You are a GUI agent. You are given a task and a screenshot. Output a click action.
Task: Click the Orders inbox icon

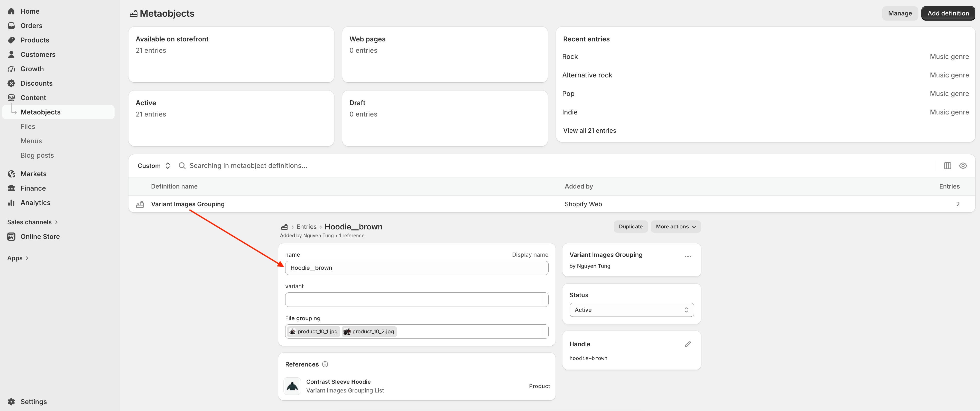point(11,25)
